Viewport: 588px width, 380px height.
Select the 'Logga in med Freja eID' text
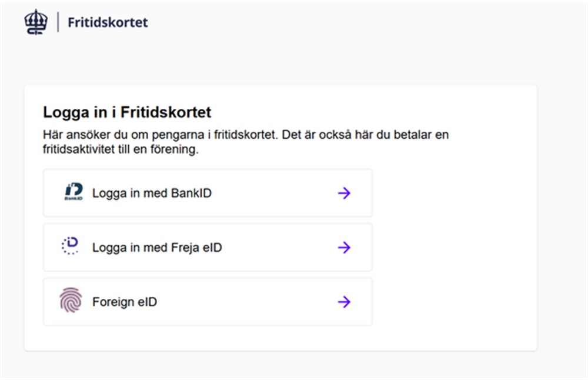[157, 248]
